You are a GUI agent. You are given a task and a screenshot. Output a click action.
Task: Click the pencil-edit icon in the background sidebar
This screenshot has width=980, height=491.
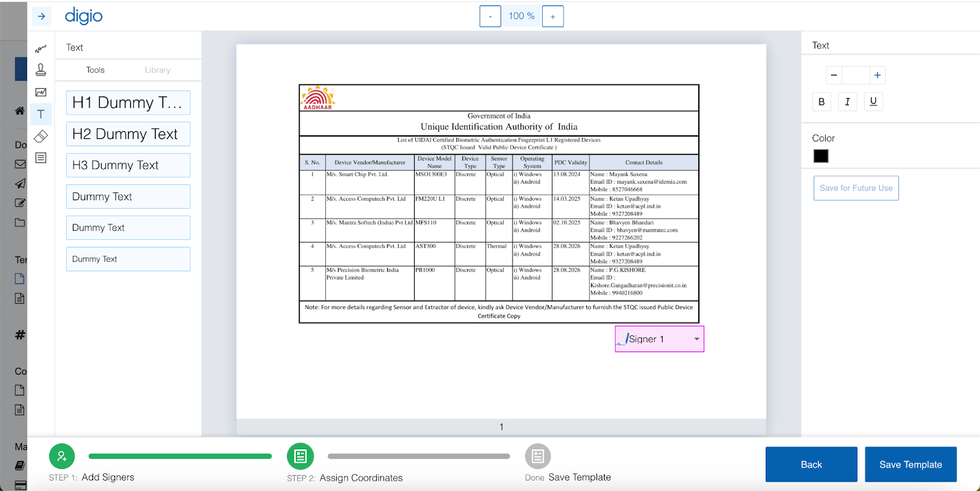click(20, 203)
